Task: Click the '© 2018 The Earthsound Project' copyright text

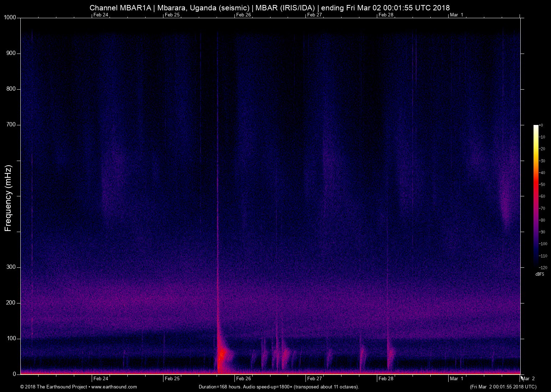Action: click(x=54, y=387)
